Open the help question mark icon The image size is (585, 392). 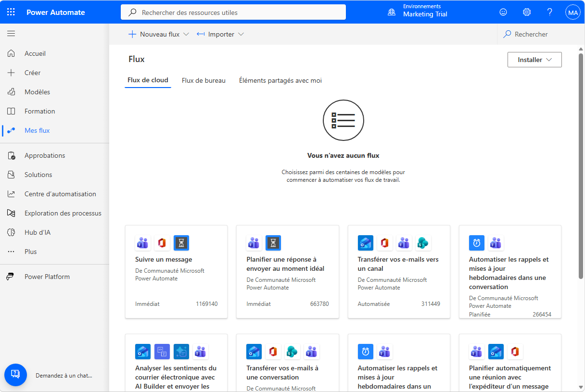[550, 12]
